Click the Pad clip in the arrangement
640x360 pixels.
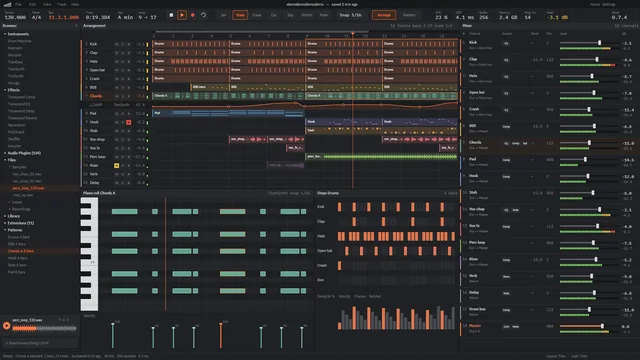tap(228, 113)
